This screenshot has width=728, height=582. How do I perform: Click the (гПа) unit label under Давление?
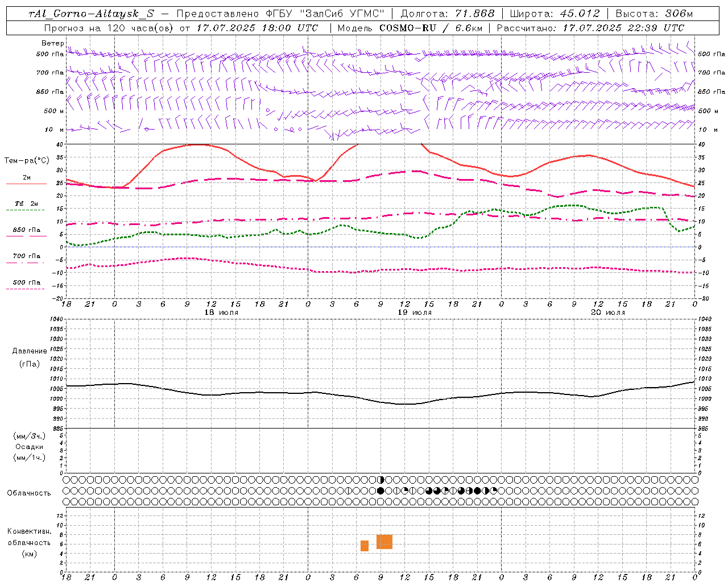(29, 364)
